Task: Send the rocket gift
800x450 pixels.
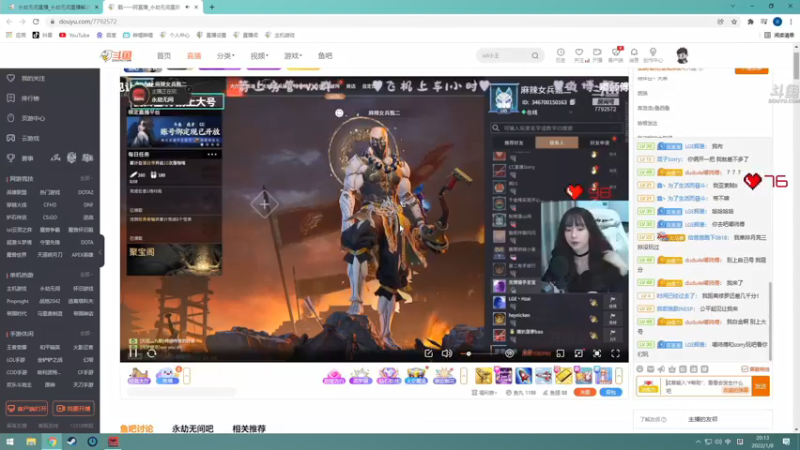Action: [523, 376]
